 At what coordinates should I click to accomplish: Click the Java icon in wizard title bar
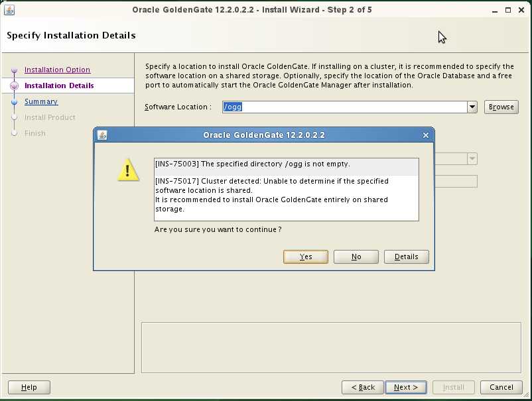tap(9, 10)
